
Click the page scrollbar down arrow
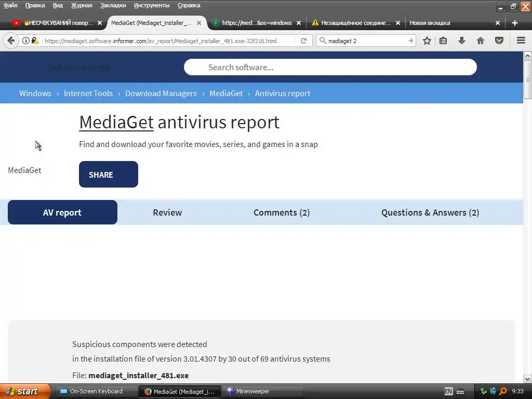(x=528, y=379)
